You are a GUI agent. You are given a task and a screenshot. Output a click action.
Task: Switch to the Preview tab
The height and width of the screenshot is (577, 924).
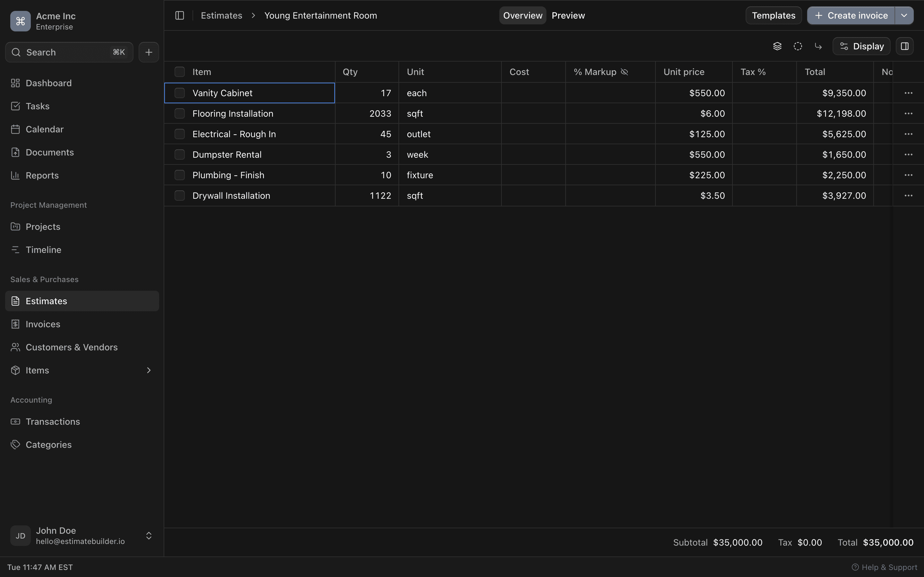pos(569,15)
